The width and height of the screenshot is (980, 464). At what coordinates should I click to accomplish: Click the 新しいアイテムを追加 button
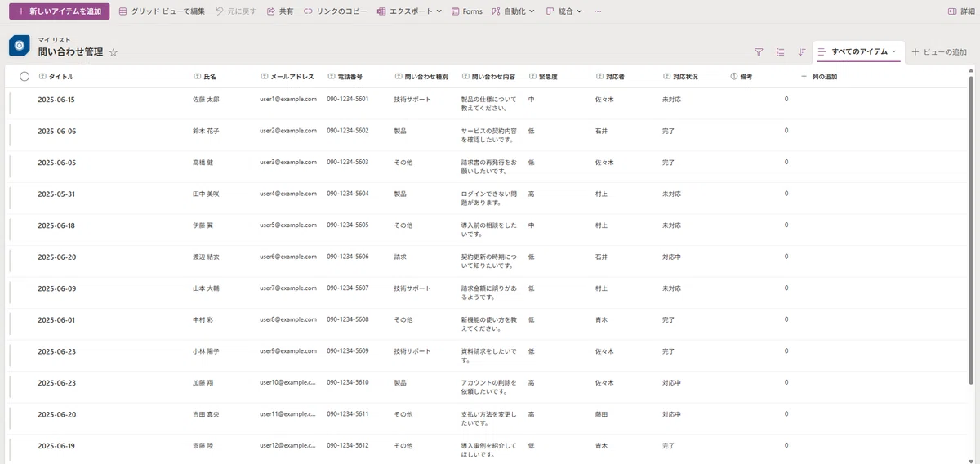[x=59, y=11]
